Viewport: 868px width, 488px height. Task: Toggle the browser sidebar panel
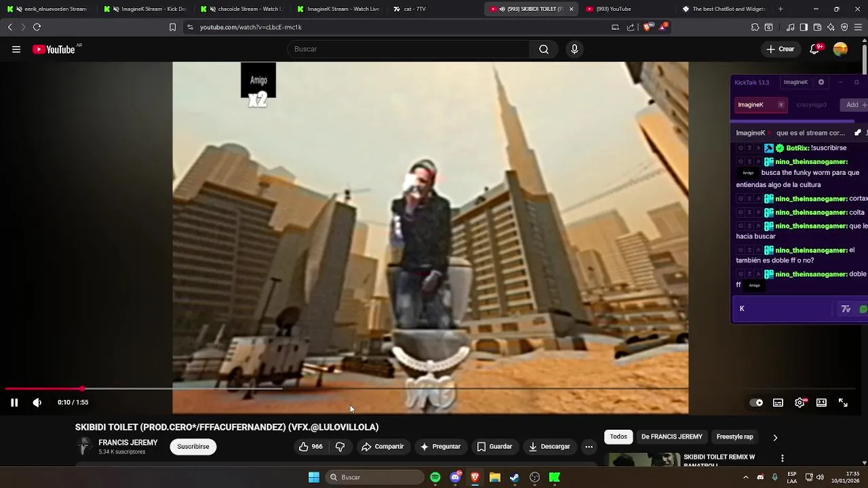tap(804, 27)
